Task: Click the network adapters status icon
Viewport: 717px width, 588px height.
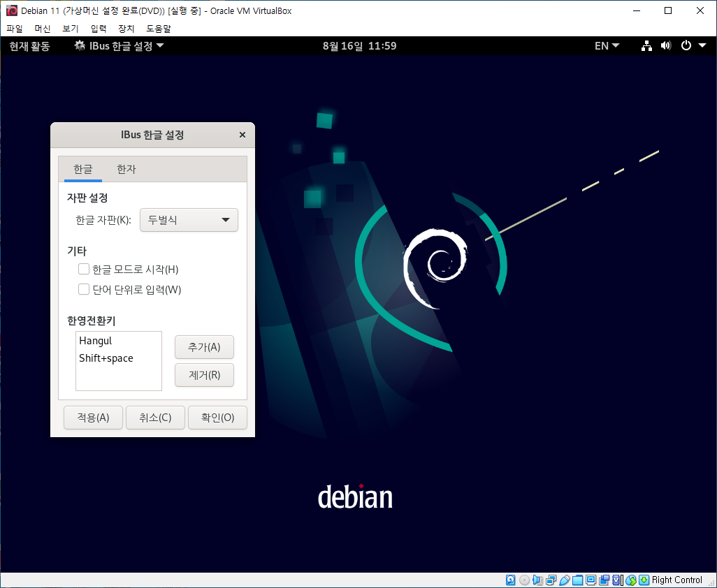Action: (x=551, y=580)
